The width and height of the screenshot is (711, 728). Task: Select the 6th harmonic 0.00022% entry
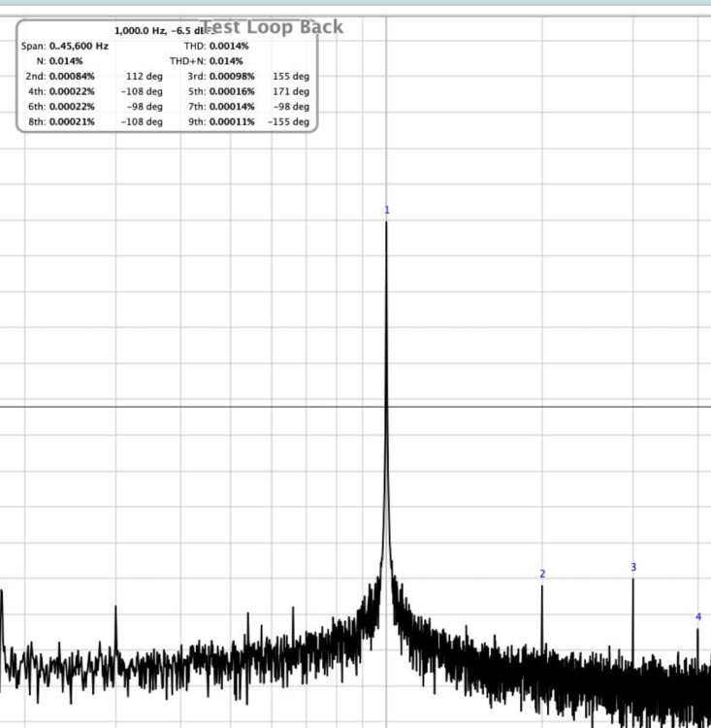point(62,106)
